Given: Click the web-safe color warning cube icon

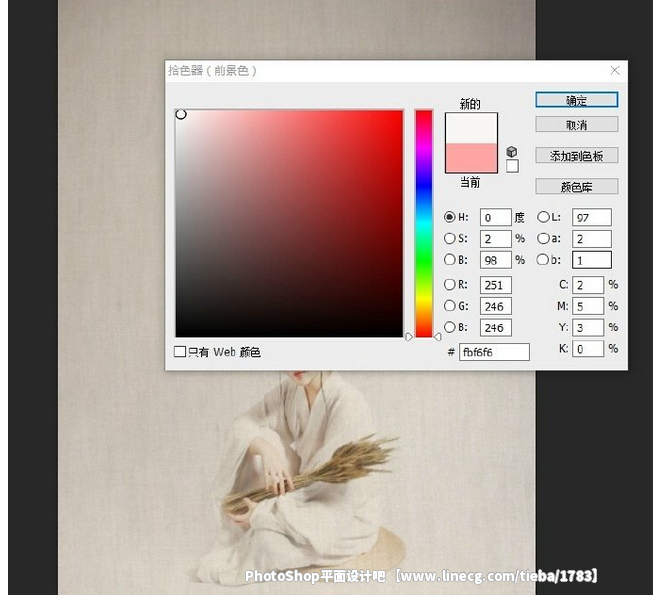Looking at the screenshot, I should (x=512, y=151).
